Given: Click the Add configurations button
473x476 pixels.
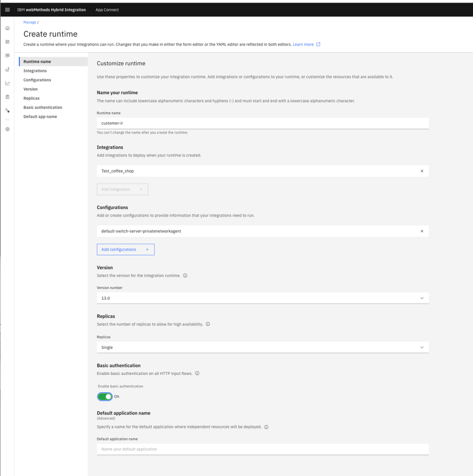Looking at the screenshot, I should (125, 249).
